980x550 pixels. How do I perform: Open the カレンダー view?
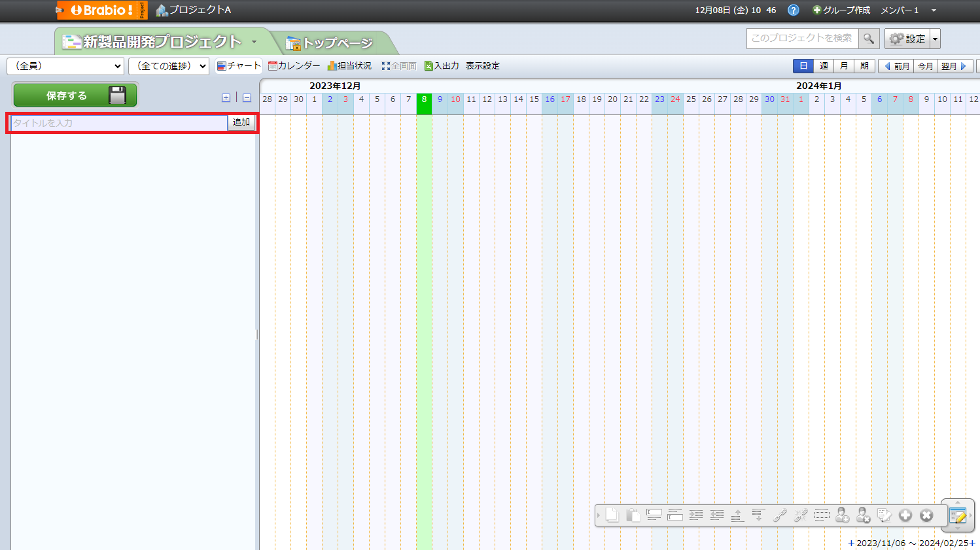pos(294,66)
